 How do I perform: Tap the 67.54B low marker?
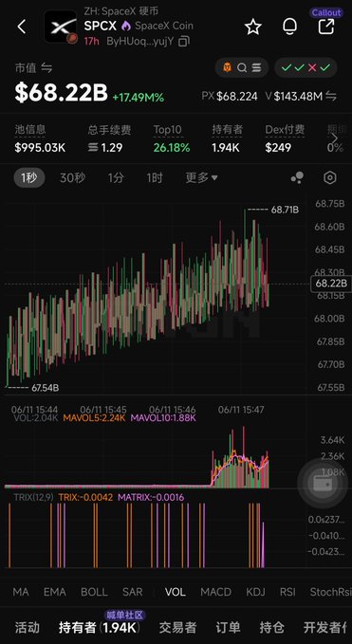(x=45, y=388)
